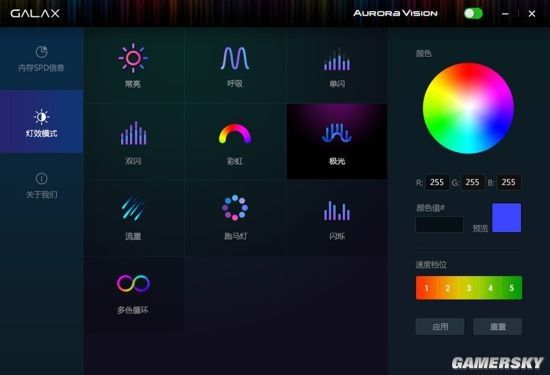
Task: Select the 多色循环 multicolor cycle effect
Action: [x=133, y=294]
